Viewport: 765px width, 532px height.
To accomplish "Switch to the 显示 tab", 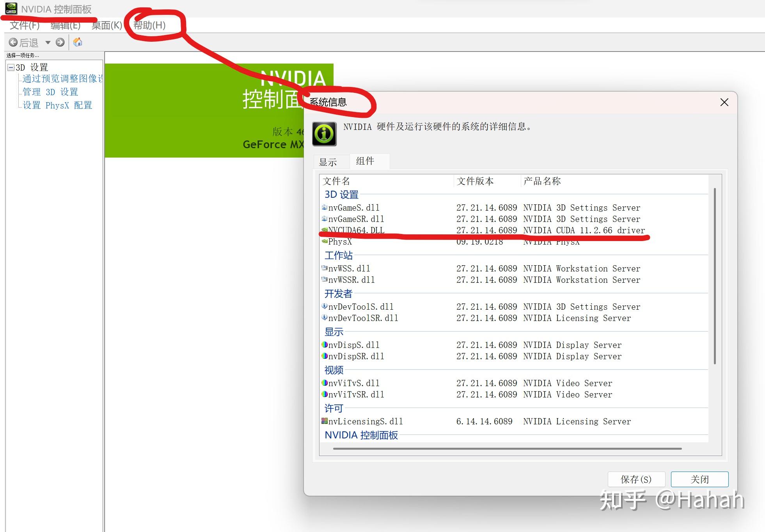I will coord(328,162).
